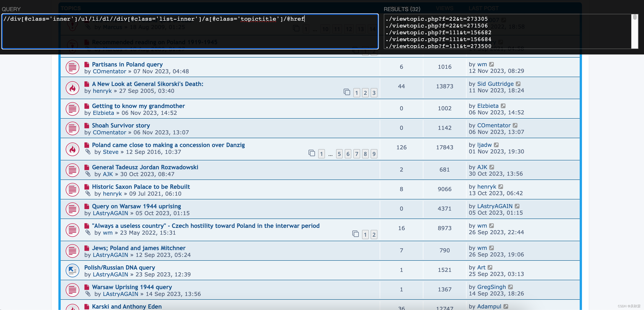
Task: Click the topic status icon for Warsaw Uprising 1944 query
Action: [x=72, y=290]
